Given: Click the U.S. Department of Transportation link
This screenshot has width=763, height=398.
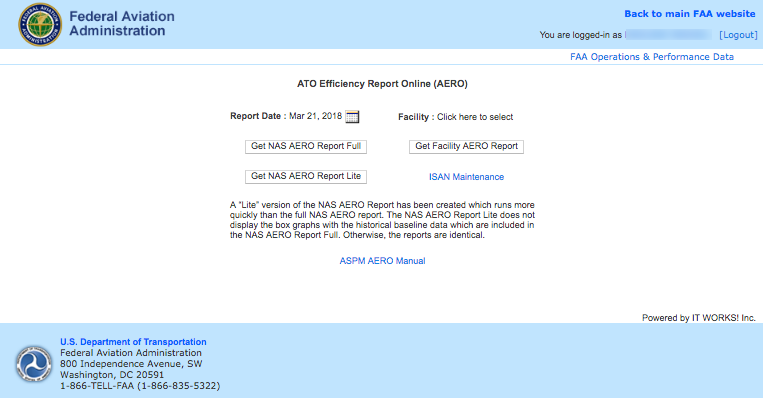Looking at the screenshot, I should [133, 342].
